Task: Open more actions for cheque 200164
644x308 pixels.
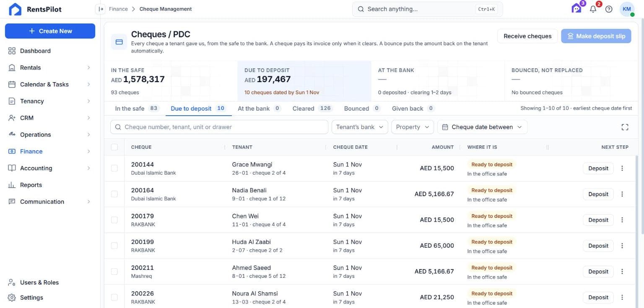Action: coord(622,194)
